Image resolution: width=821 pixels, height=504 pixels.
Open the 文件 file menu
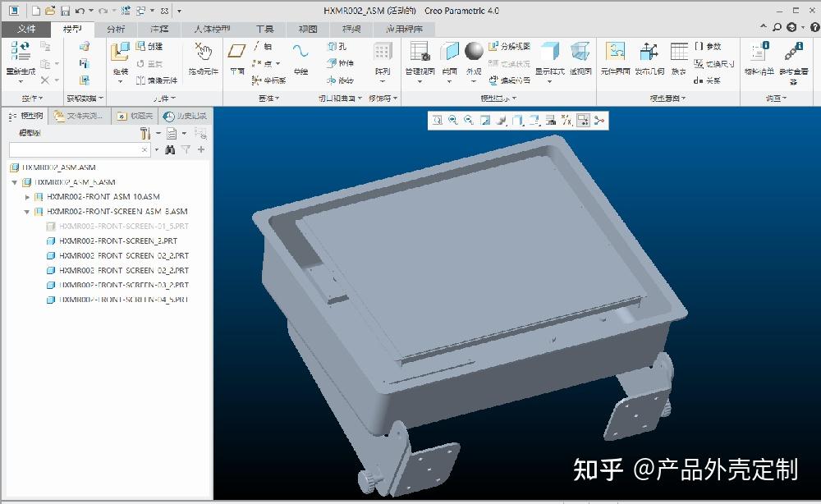pos(26,30)
